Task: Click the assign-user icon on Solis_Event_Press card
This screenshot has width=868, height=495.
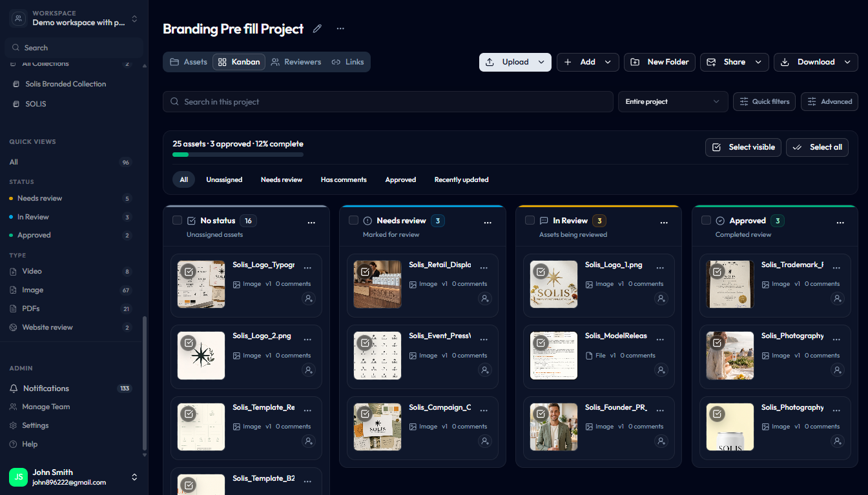Action: tap(485, 370)
